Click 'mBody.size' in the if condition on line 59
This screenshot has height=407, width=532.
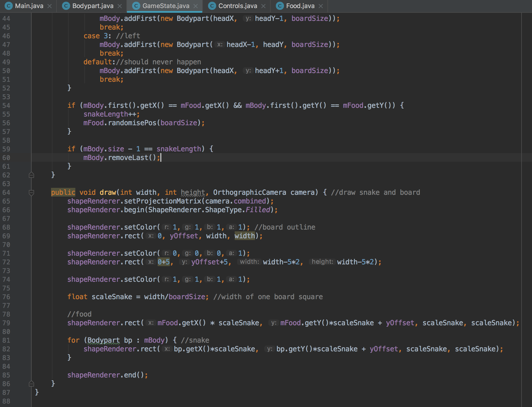104,149
